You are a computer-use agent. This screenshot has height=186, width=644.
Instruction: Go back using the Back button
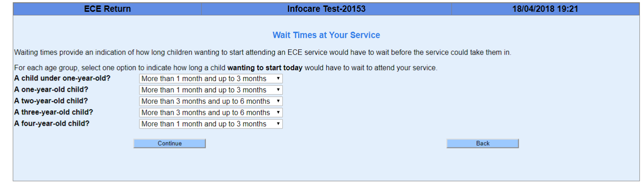tap(482, 143)
